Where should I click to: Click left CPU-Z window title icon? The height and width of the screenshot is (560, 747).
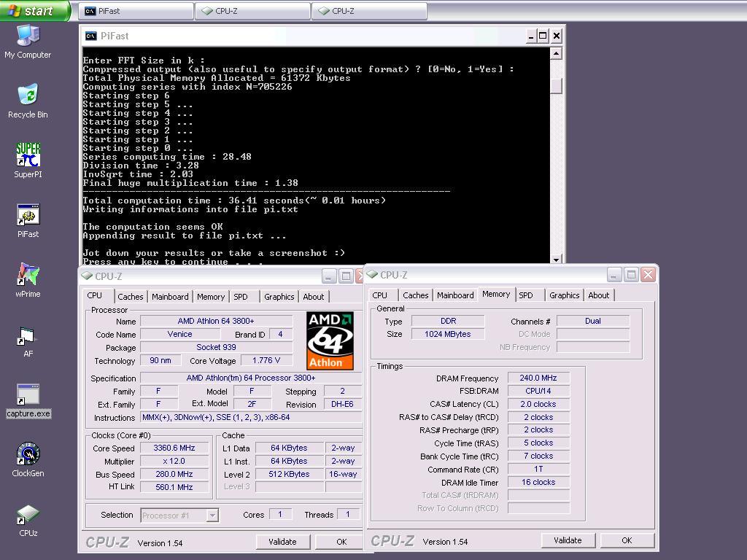click(x=87, y=276)
